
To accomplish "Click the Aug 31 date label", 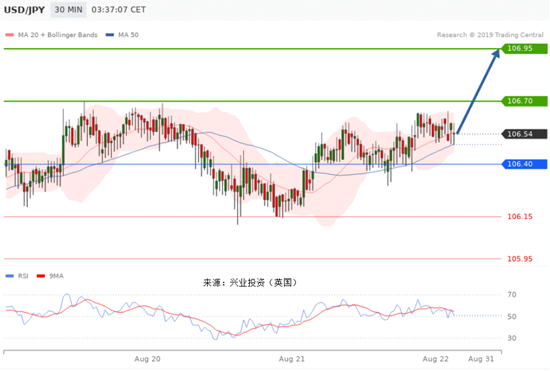I will tap(481, 359).
